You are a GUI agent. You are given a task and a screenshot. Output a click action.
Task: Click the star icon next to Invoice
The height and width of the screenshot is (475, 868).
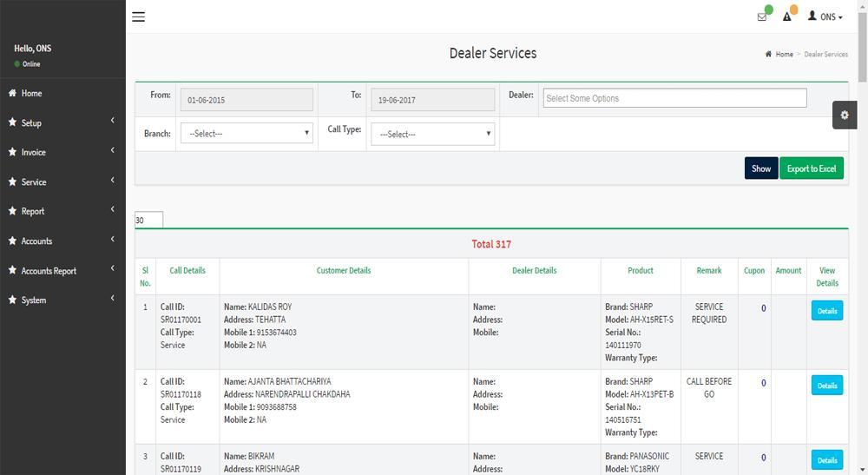[x=12, y=152]
